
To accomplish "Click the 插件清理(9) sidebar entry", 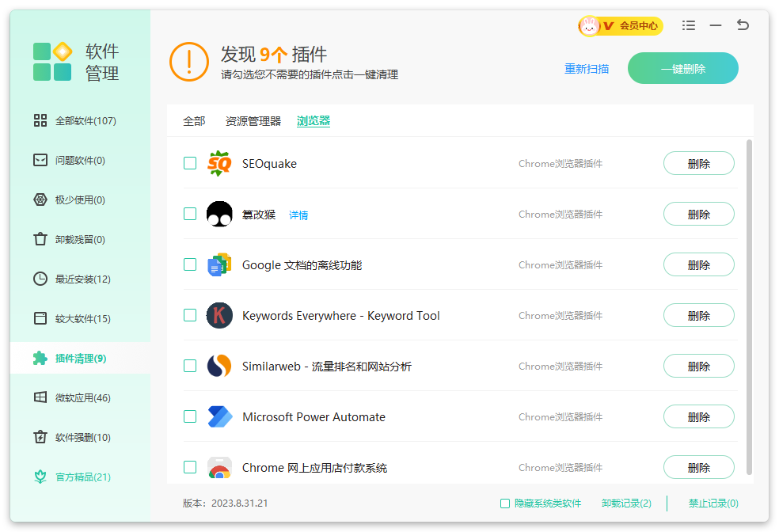I will (x=80, y=358).
